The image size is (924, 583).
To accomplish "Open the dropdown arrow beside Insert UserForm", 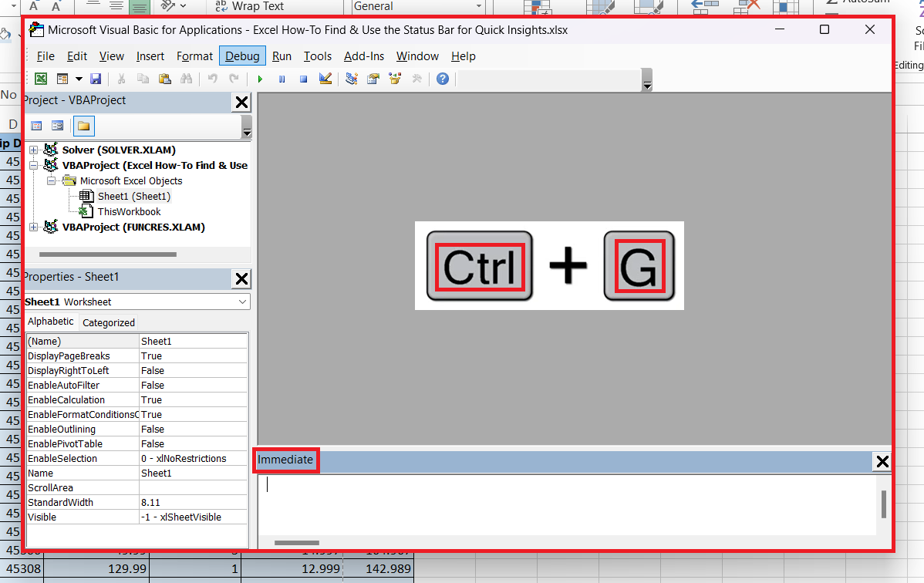I will click(79, 79).
